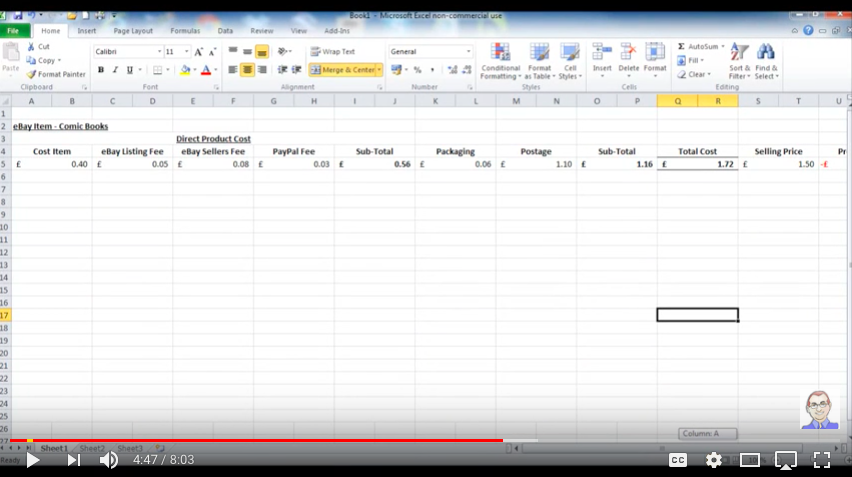The image size is (852, 477).
Task: Click the Insert cells icon
Action: [602, 53]
